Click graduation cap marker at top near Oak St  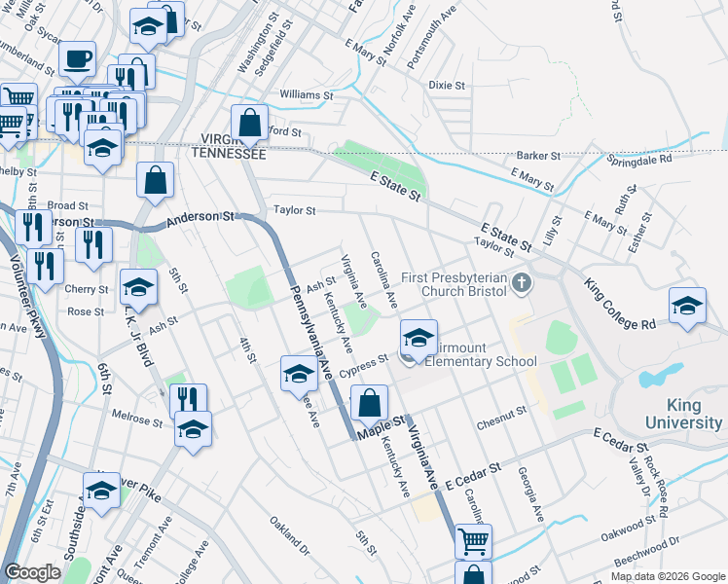pos(148,27)
